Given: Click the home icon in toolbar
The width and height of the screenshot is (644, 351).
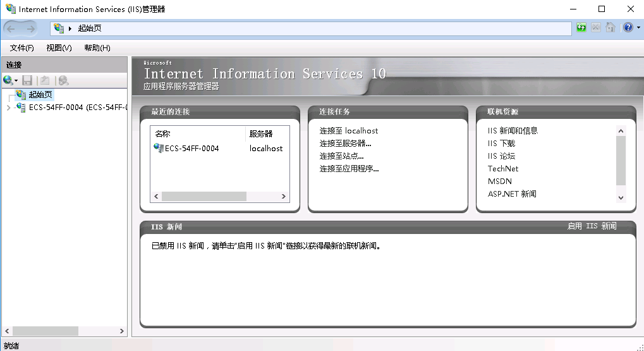Looking at the screenshot, I should [611, 28].
